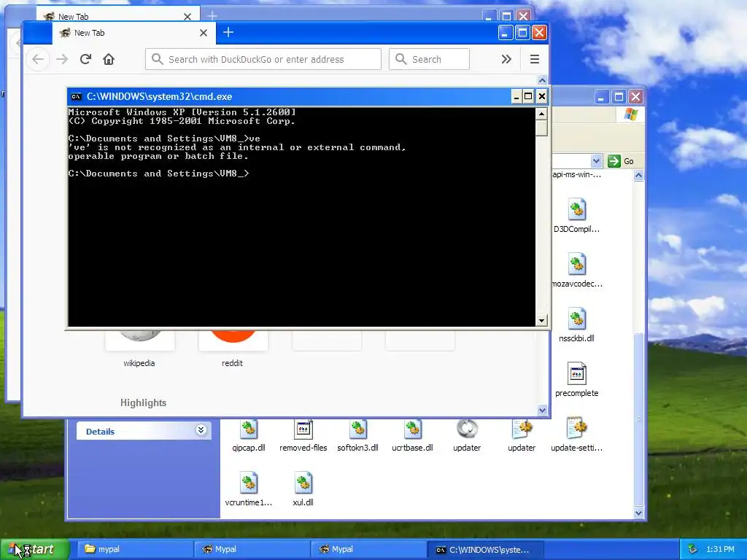The height and width of the screenshot is (560, 747).
Task: Open a new tab with plus button
Action: (228, 32)
